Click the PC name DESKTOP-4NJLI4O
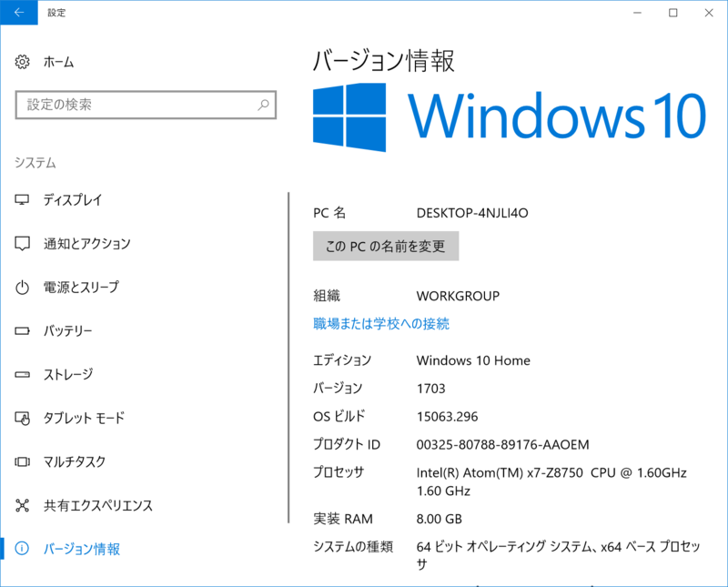The width and height of the screenshot is (728, 587). tap(472, 213)
